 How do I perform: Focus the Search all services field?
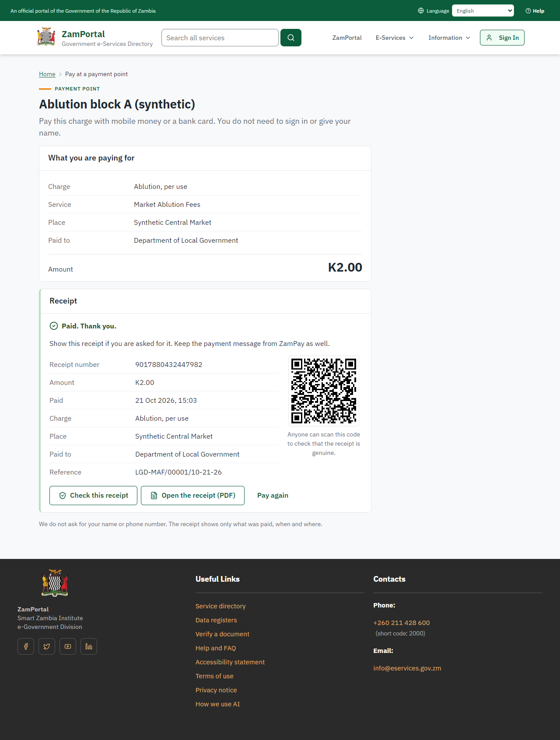[220, 38]
